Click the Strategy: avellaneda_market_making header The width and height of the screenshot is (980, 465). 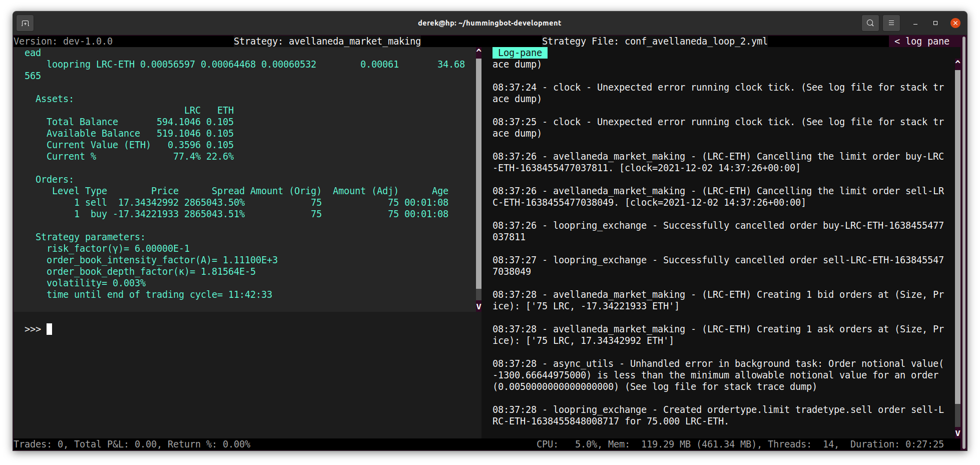click(x=327, y=41)
